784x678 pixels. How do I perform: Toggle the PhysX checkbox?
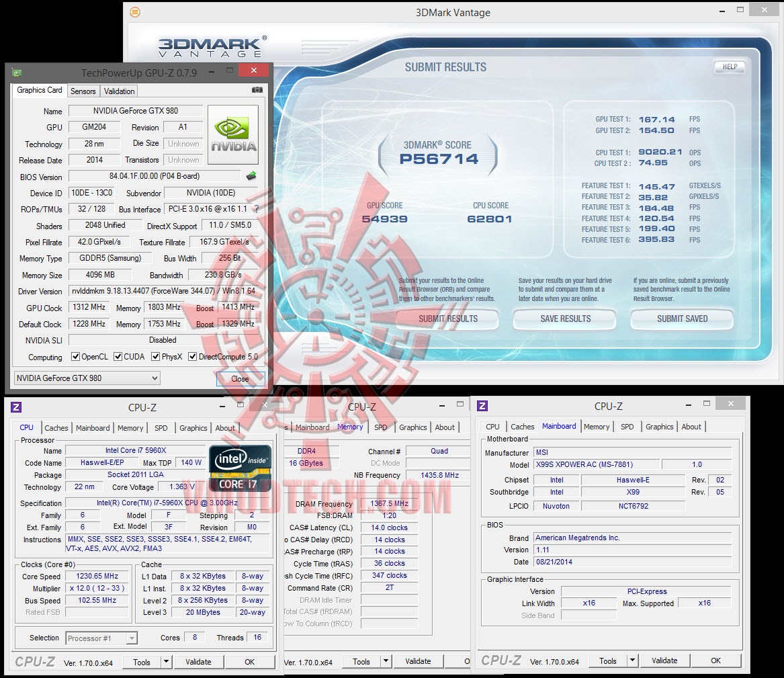[155, 357]
